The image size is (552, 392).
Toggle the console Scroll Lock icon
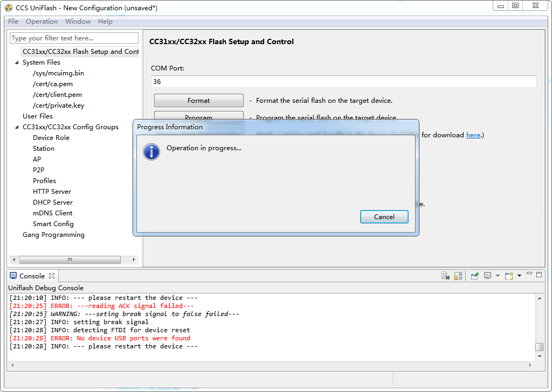[458, 276]
